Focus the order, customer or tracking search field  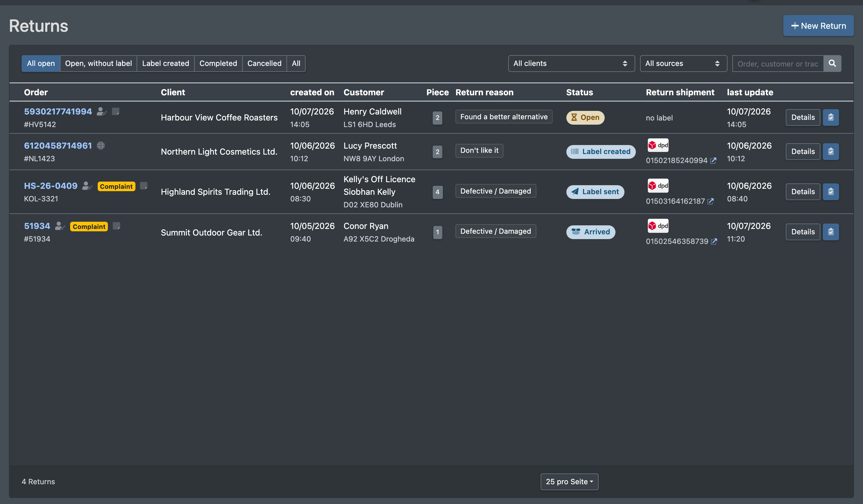(x=778, y=63)
